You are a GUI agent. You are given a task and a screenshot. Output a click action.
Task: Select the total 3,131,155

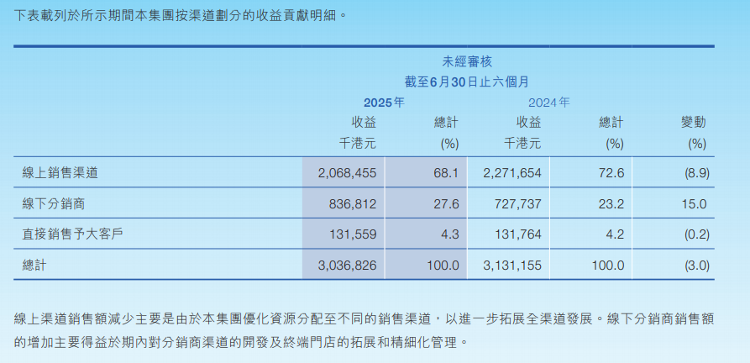click(511, 265)
